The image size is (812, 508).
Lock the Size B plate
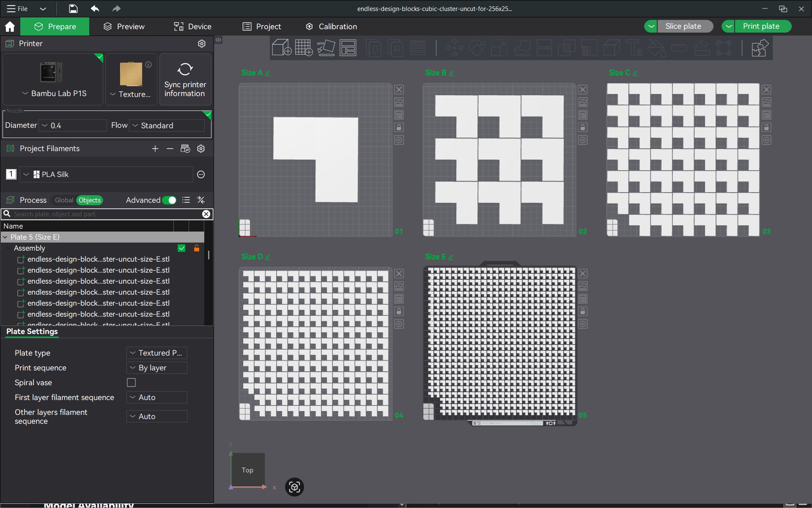(582, 127)
